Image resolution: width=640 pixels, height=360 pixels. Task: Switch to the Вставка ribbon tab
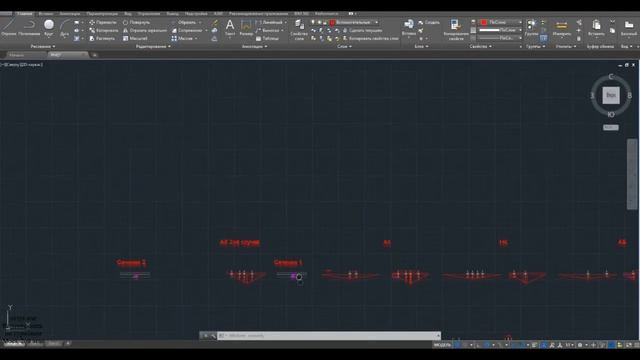click(46, 13)
